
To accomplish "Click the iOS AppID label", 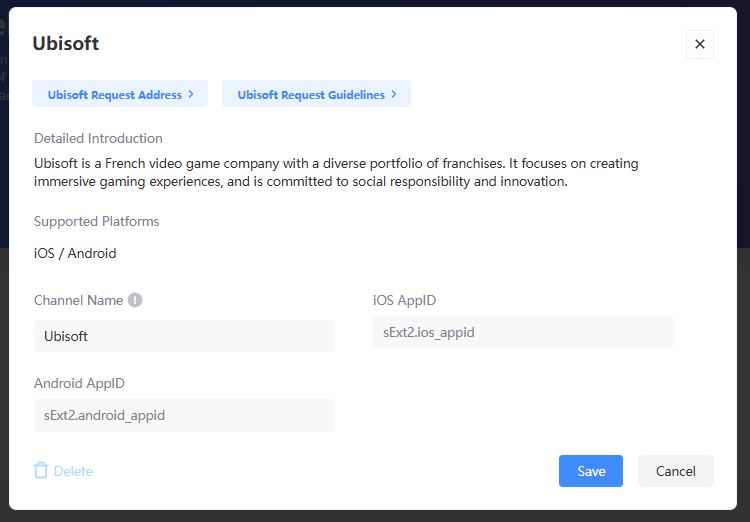I will point(404,300).
